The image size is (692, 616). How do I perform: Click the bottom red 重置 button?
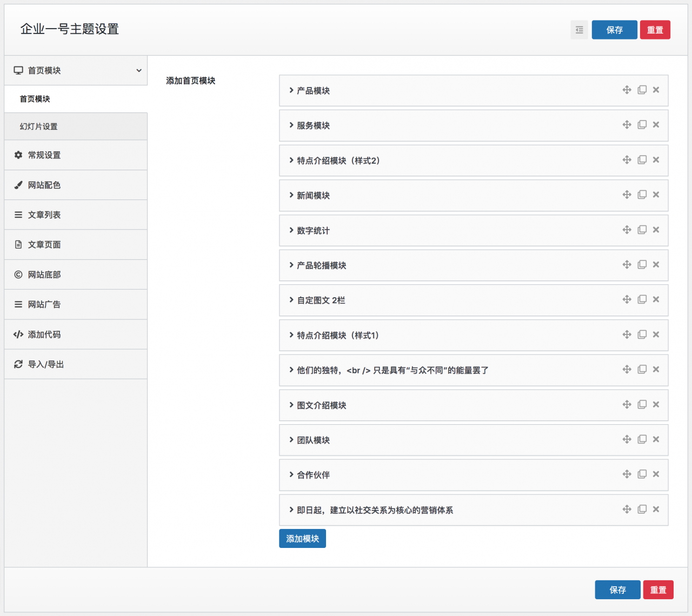658,590
